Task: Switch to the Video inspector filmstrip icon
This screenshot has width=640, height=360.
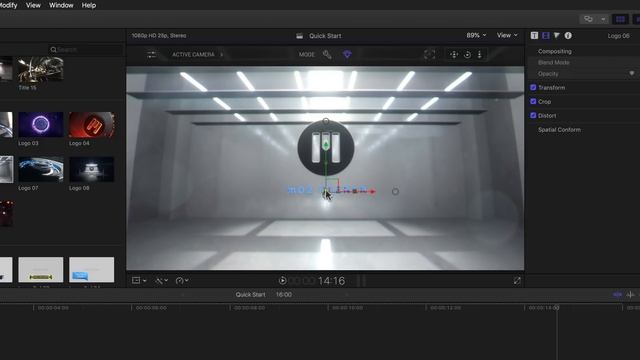Action: pos(546,36)
